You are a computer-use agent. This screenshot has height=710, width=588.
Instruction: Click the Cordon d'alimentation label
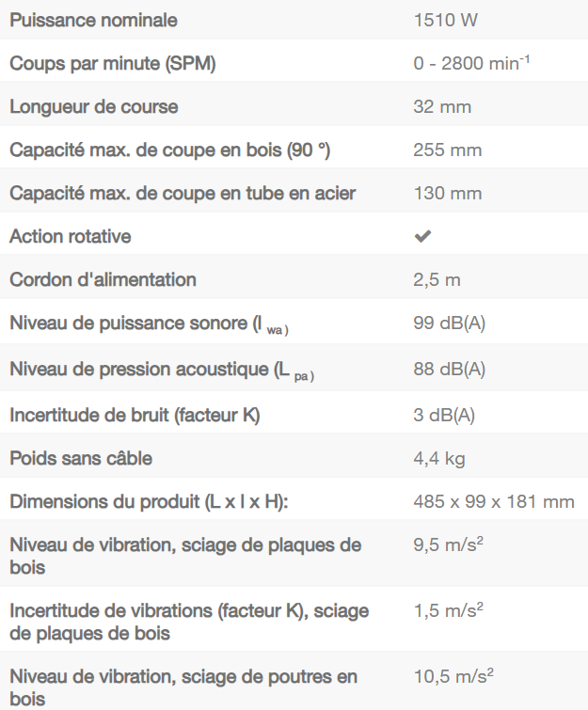pos(103,280)
